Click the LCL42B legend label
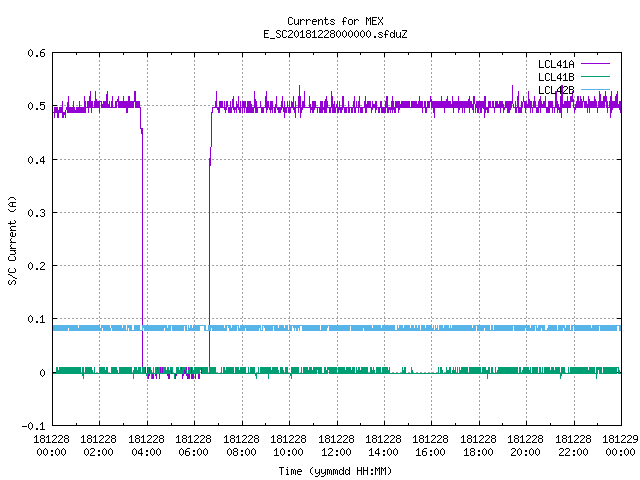 click(556, 90)
